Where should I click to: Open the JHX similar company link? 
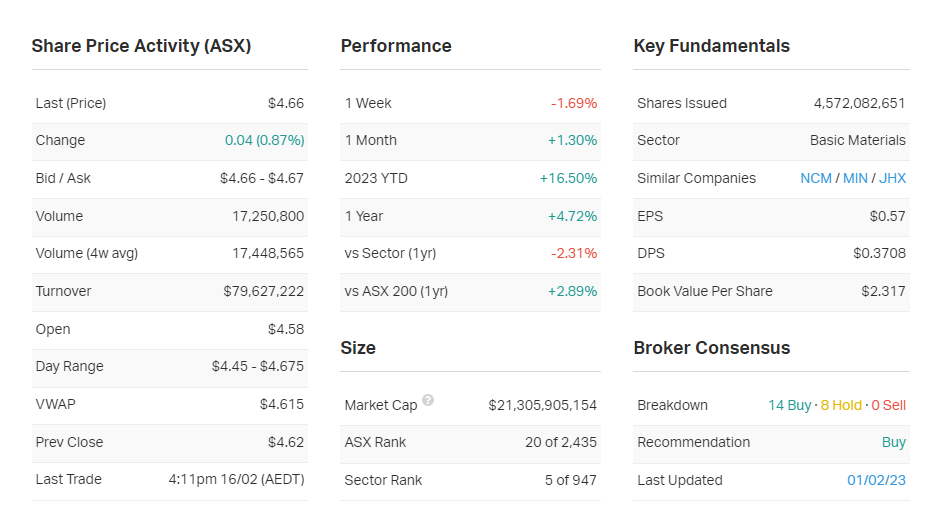[892, 178]
